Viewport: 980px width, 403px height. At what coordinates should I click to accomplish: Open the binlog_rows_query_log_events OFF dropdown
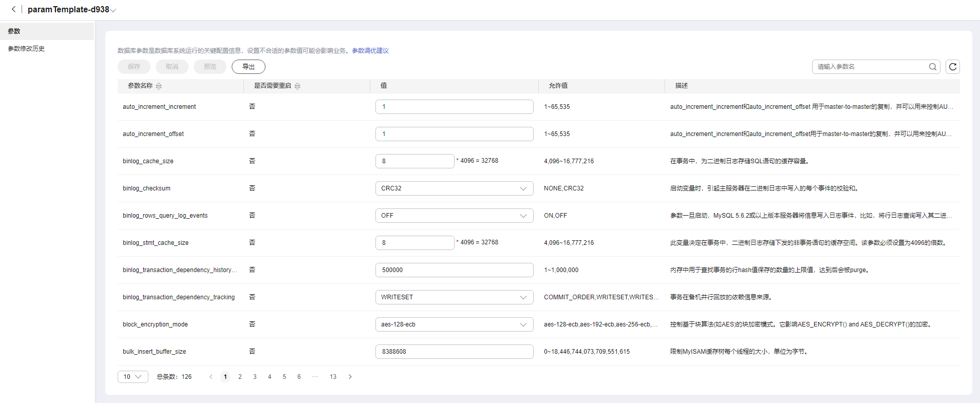pyautogui.click(x=455, y=216)
